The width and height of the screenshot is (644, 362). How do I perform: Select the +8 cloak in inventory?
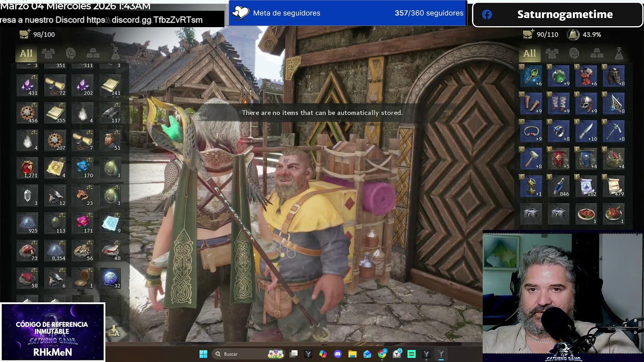(x=614, y=103)
